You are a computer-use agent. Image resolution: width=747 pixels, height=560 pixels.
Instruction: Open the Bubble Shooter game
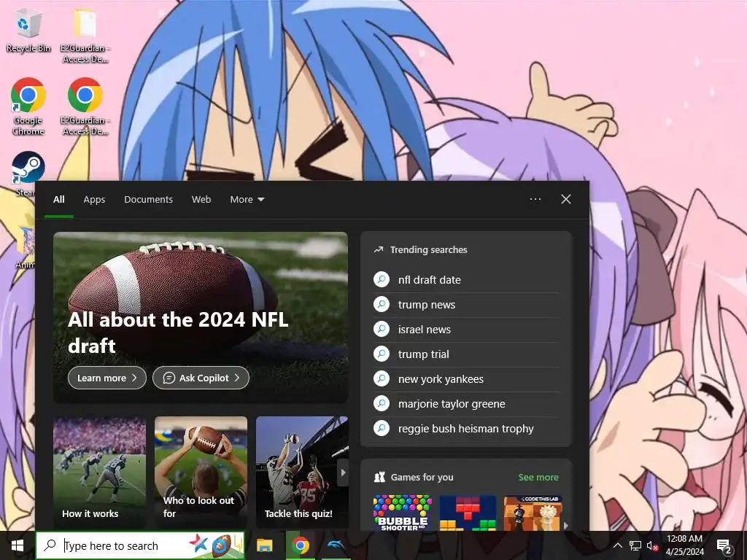(x=403, y=513)
